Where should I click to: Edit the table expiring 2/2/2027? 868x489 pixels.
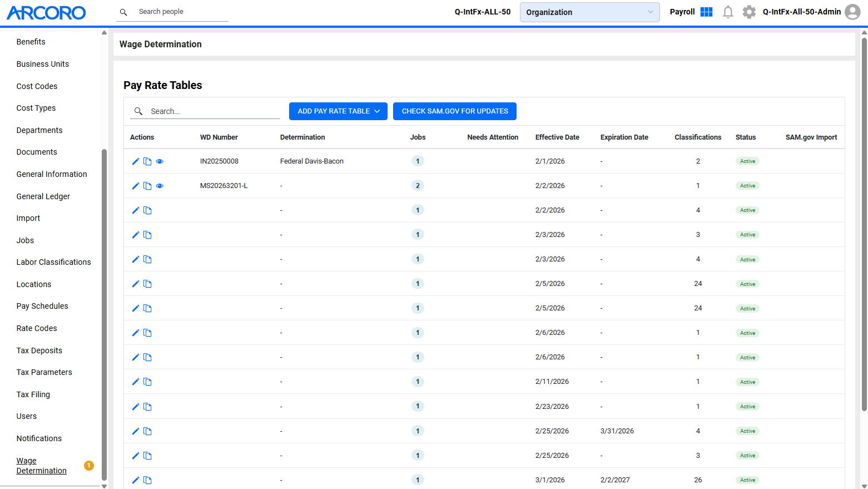(x=135, y=480)
